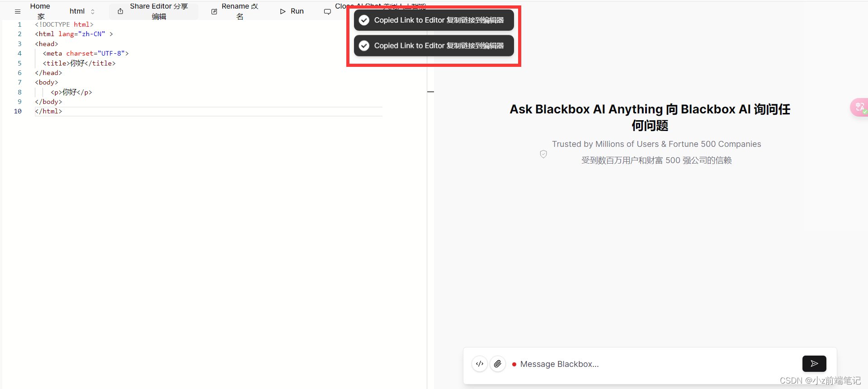This screenshot has height=389, width=868.
Task: Click the <title>你好</title> code line
Action: coord(79,63)
